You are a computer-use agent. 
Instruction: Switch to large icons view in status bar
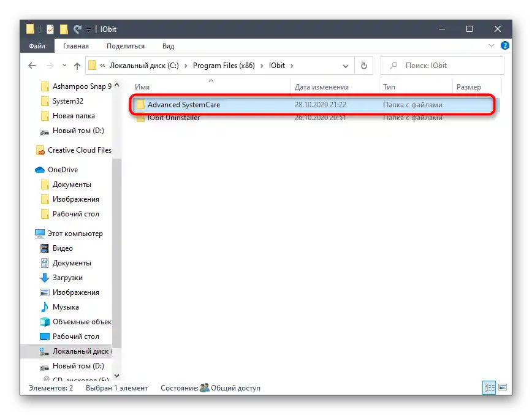[x=503, y=387]
